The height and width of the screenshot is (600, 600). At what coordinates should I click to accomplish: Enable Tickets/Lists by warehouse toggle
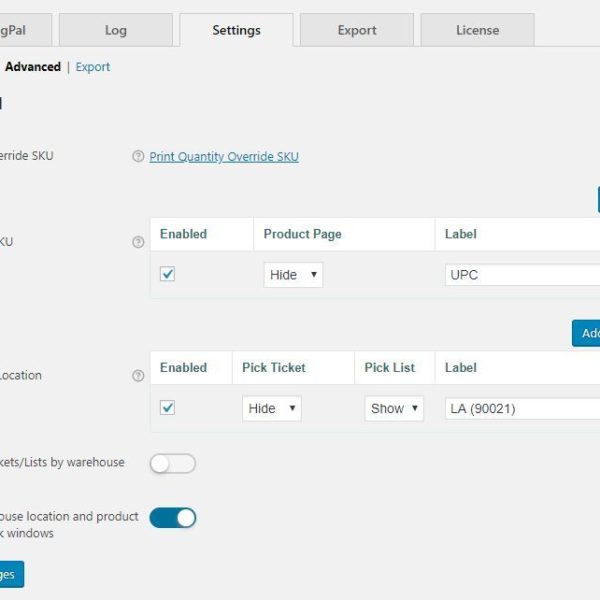click(172, 463)
